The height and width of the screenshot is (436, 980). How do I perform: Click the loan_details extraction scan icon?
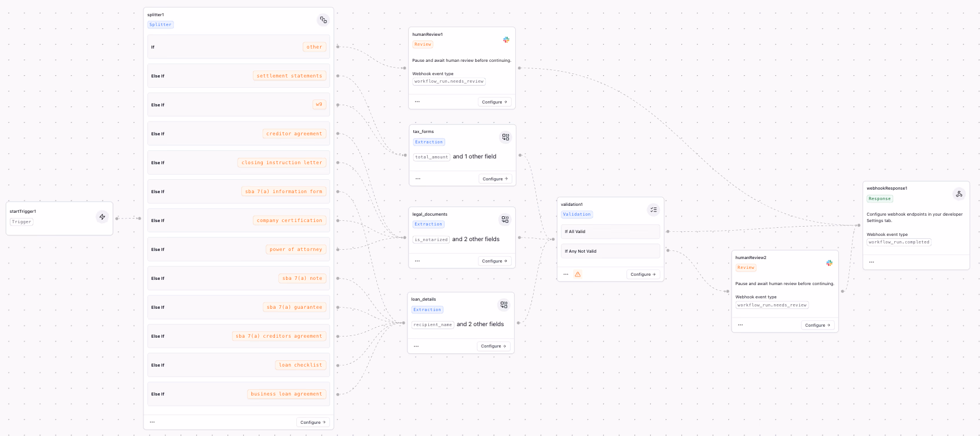coord(504,305)
